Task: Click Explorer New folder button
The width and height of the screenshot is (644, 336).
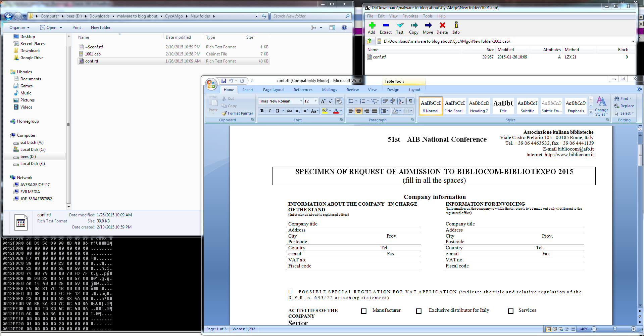Action: click(101, 28)
